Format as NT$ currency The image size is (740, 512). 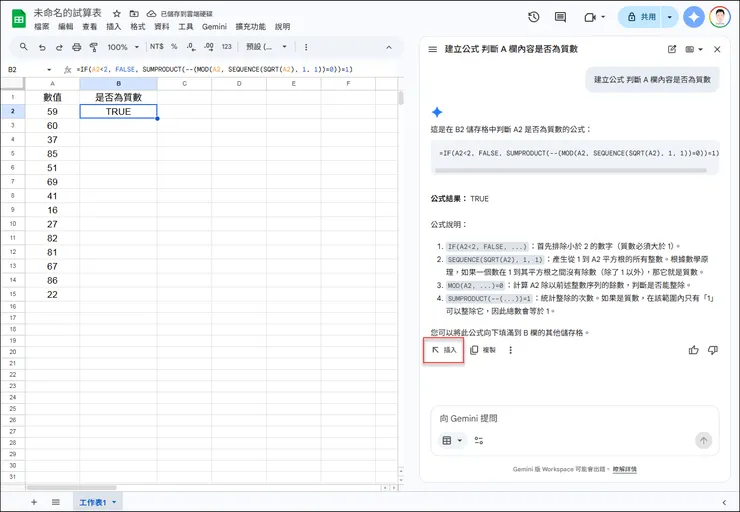pyautogui.click(x=157, y=47)
